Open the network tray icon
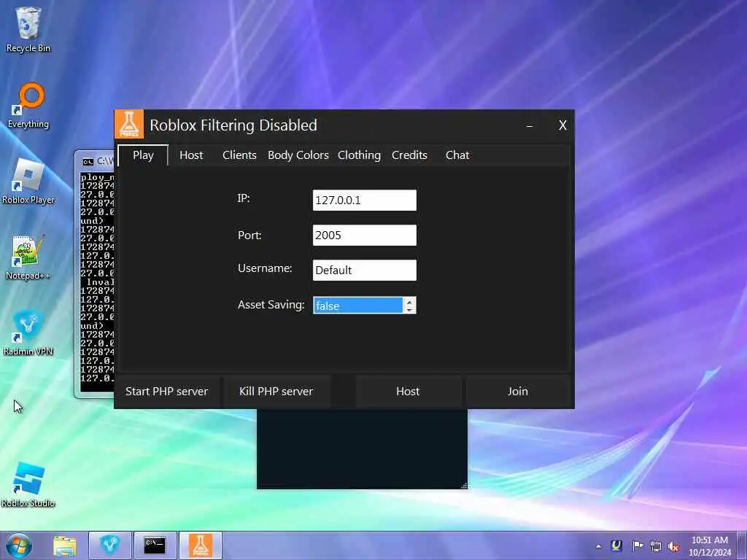 (x=656, y=546)
